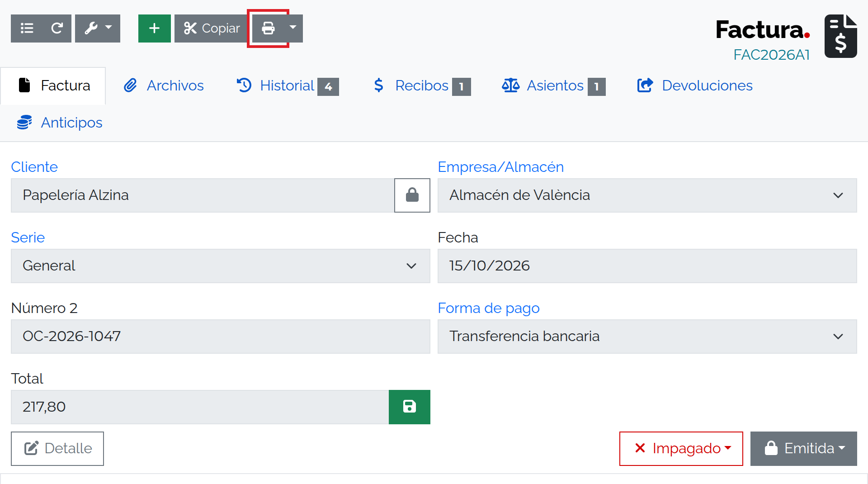Follow the Serie label link

pyautogui.click(x=28, y=237)
